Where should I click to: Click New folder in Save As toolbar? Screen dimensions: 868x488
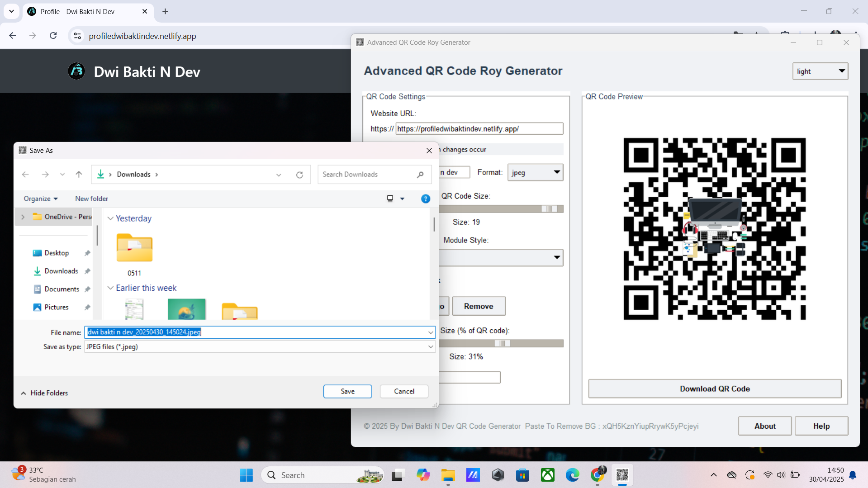coord(91,199)
